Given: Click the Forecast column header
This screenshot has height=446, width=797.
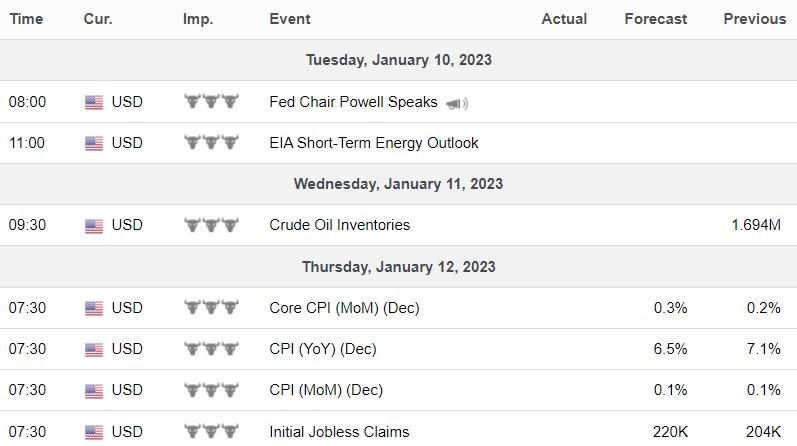Looking at the screenshot, I should tap(655, 18).
